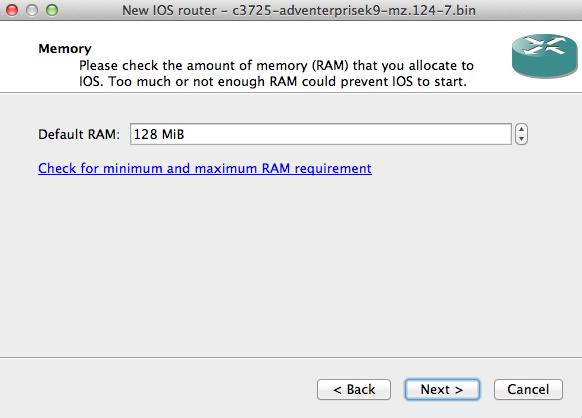Click the image filename in the title bar
The width and height of the screenshot is (582, 418).
[x=354, y=10]
